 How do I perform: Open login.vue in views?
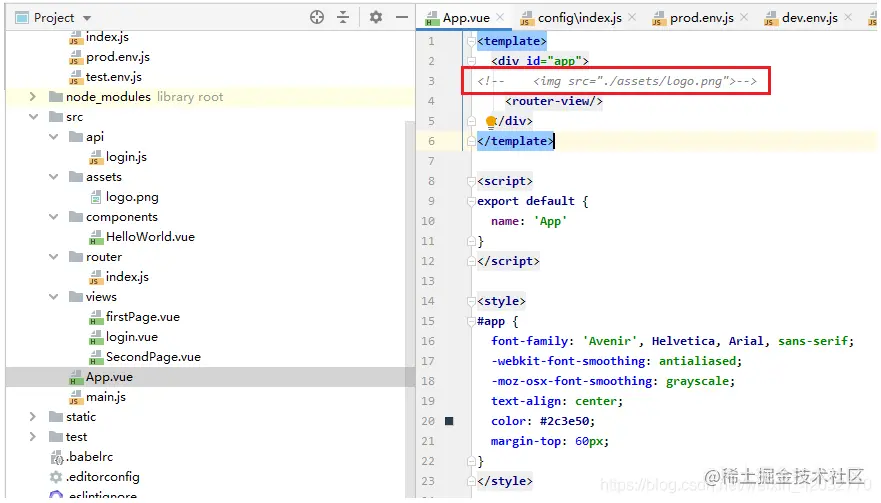tap(131, 337)
